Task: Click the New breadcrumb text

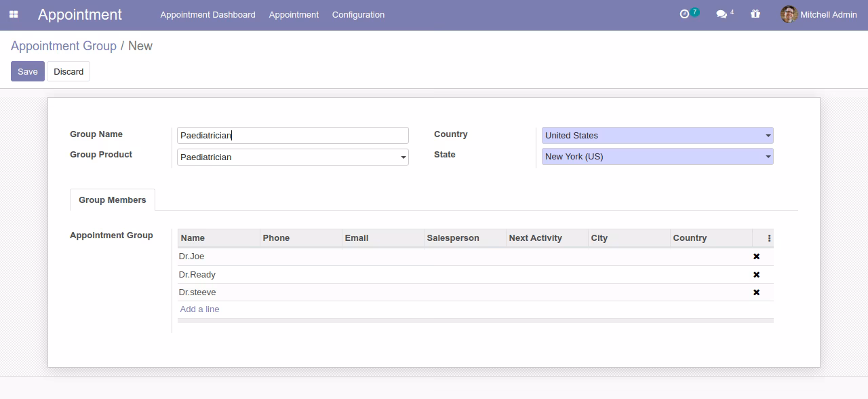Action: (x=140, y=46)
